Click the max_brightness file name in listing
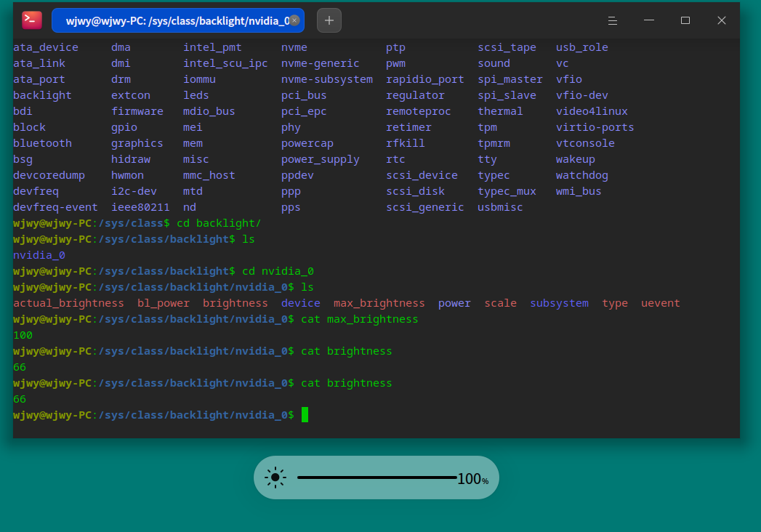Image resolution: width=761 pixels, height=532 pixels. [x=379, y=303]
